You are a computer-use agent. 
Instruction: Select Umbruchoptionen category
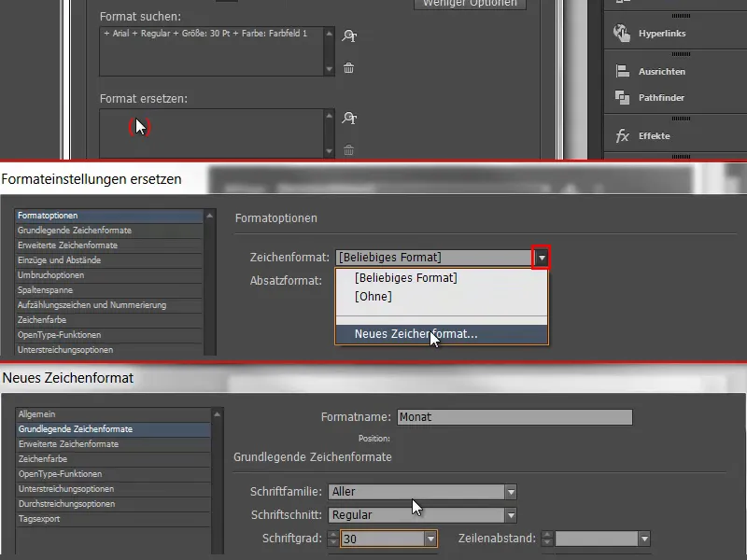109,275
